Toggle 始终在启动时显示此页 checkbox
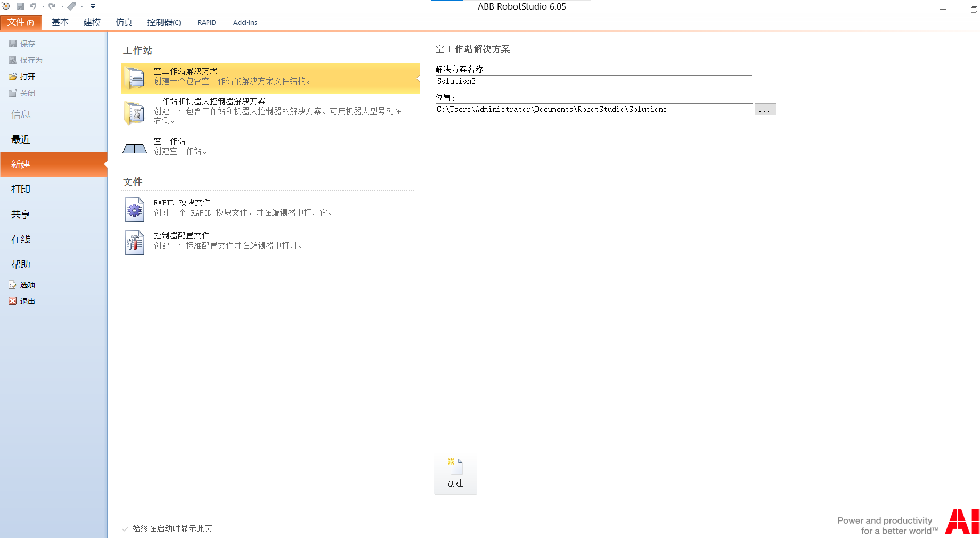Screen dimensions: 980x538 125,528
